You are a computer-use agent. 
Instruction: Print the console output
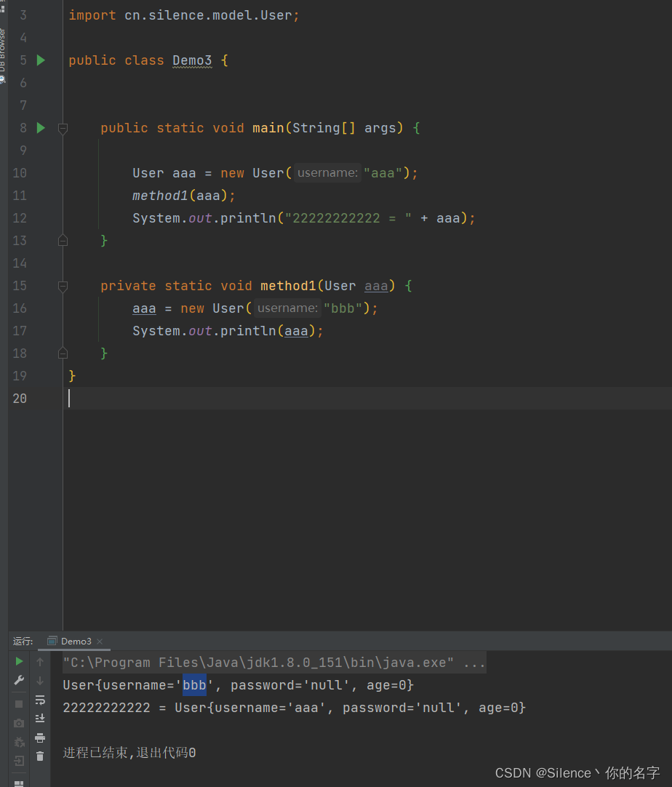pos(40,738)
